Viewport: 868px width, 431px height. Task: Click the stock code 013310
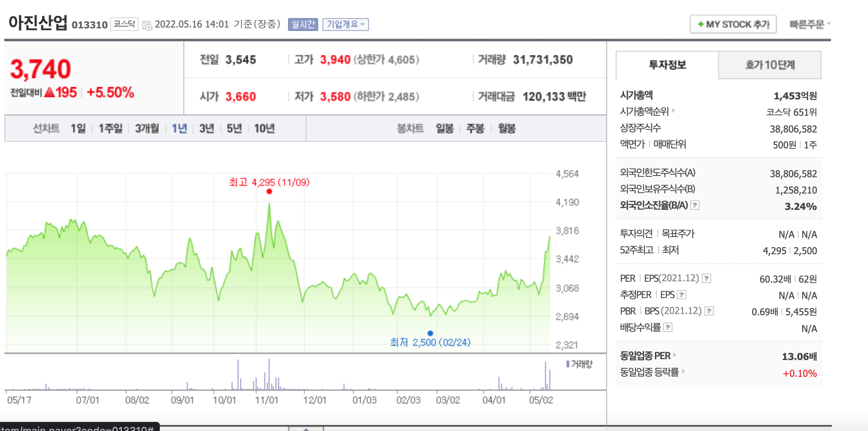90,25
